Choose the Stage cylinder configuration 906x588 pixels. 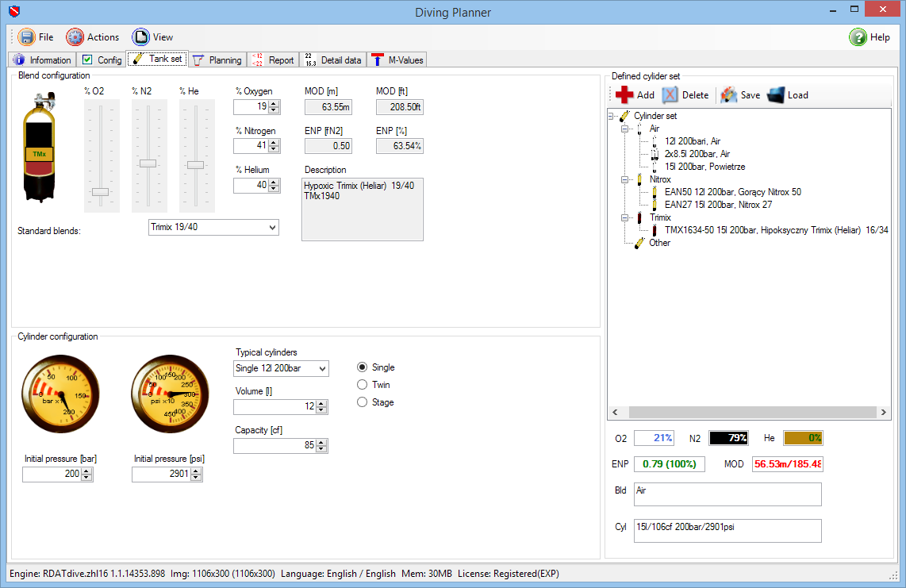(x=363, y=402)
